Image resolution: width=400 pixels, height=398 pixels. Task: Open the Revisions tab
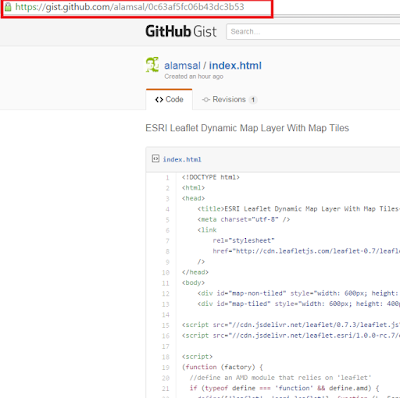click(x=229, y=99)
